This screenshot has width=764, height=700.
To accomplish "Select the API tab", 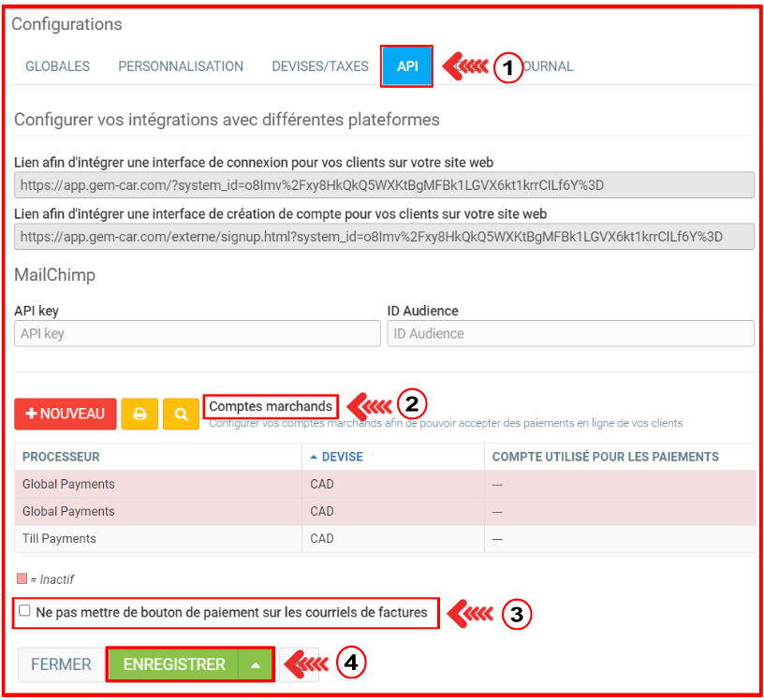I will tap(407, 66).
